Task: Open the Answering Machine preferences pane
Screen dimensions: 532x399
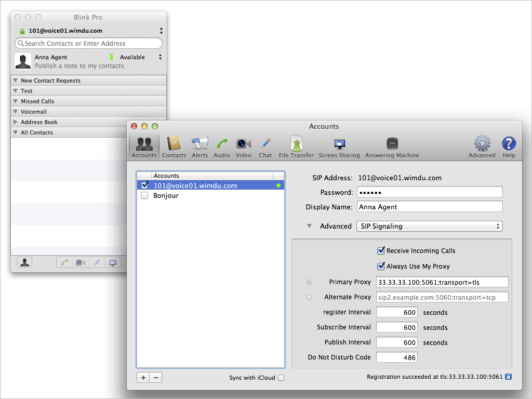Action: [392, 147]
